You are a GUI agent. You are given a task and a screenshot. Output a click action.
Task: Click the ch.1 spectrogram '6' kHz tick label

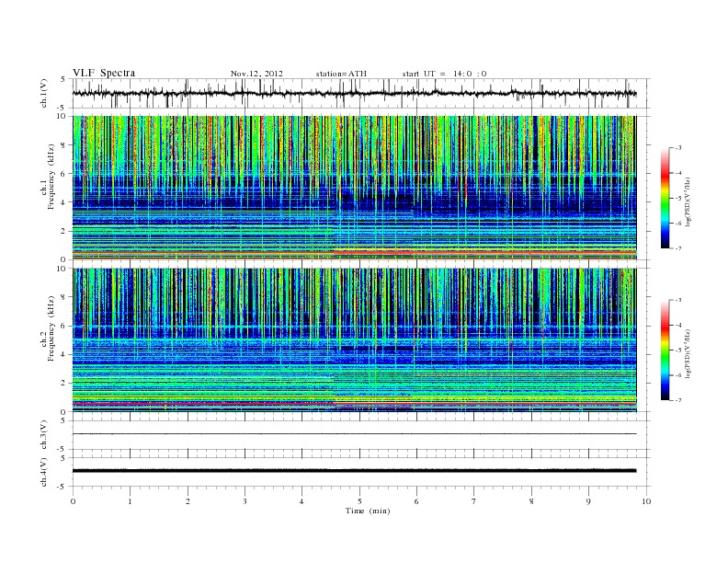coord(63,174)
